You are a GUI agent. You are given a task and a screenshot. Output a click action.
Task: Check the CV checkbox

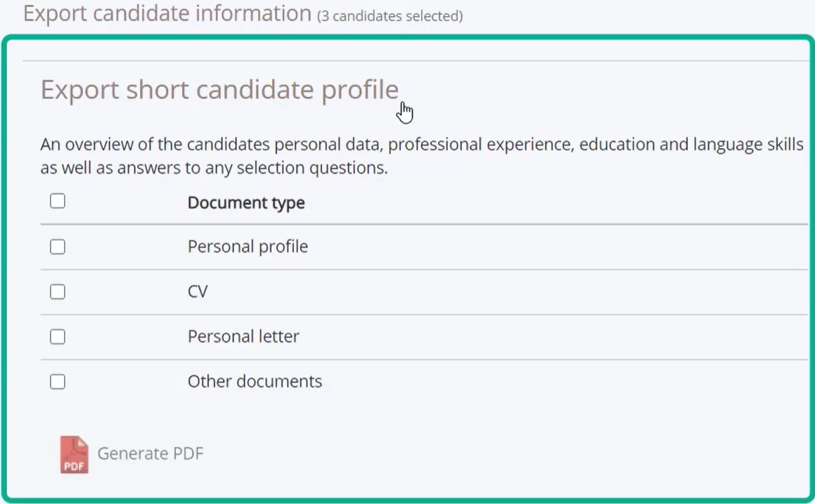coord(58,292)
